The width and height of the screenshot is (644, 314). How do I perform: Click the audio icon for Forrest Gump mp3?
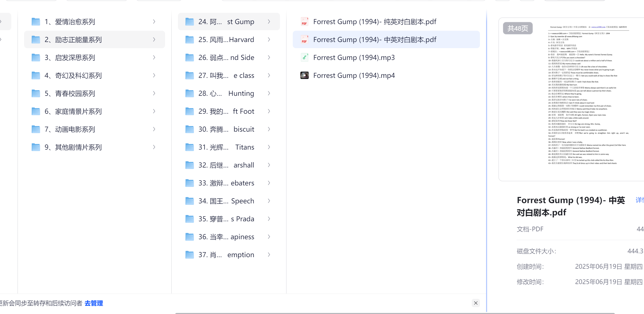click(x=304, y=58)
